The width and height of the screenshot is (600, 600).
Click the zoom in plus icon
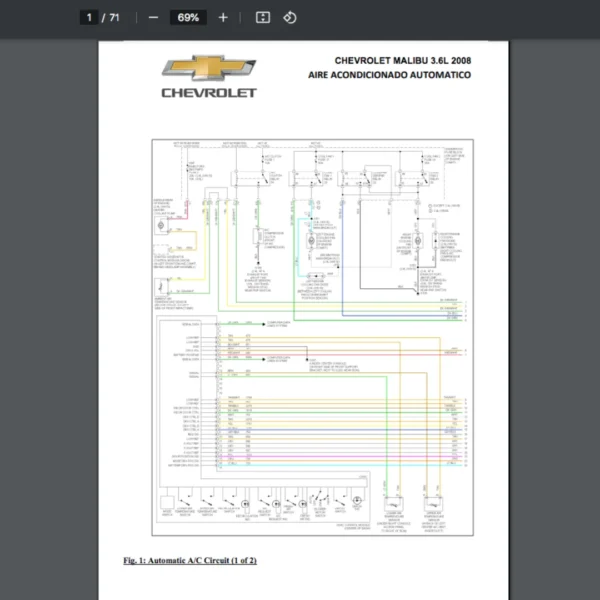[223, 17]
